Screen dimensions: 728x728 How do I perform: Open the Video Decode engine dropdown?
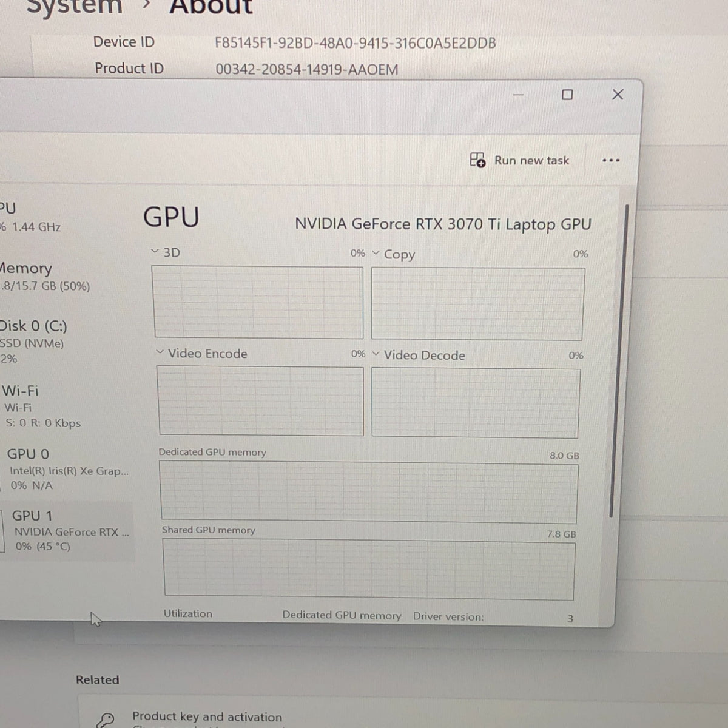(376, 354)
